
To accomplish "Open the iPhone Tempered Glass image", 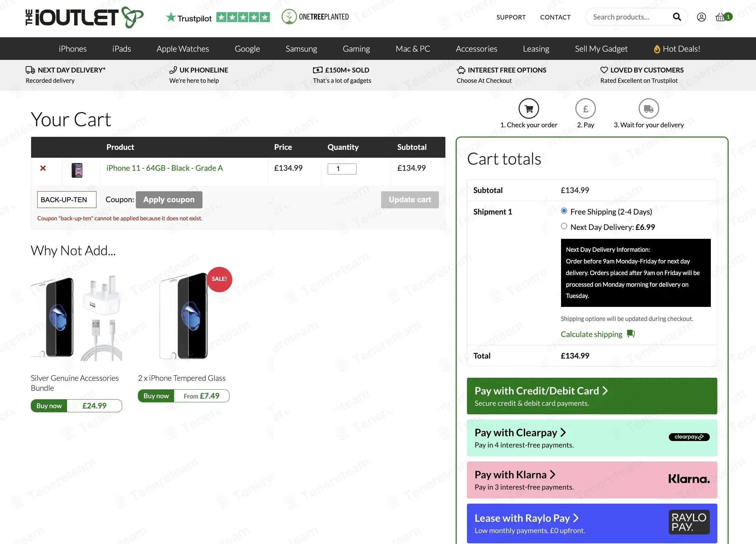I will [183, 316].
